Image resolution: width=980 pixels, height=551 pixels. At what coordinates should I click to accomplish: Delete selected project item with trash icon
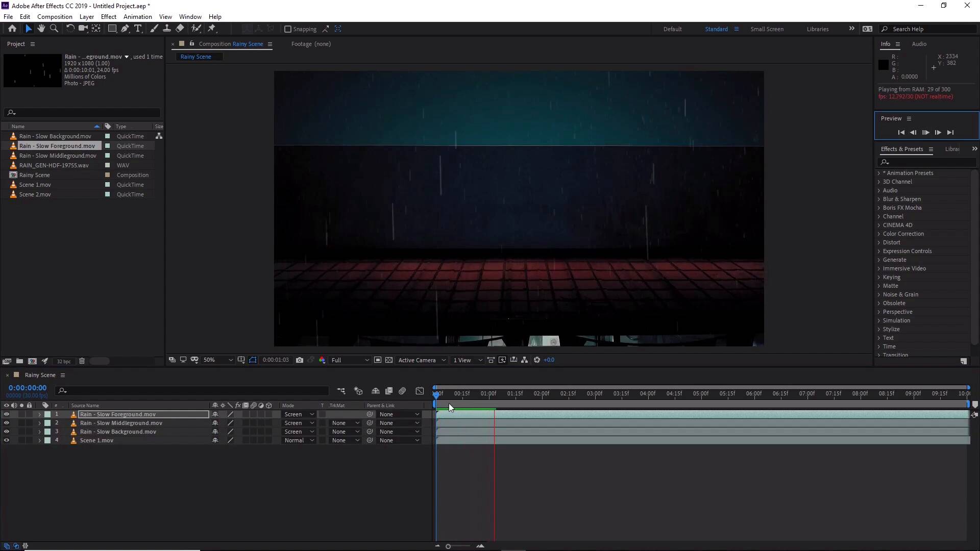82,361
